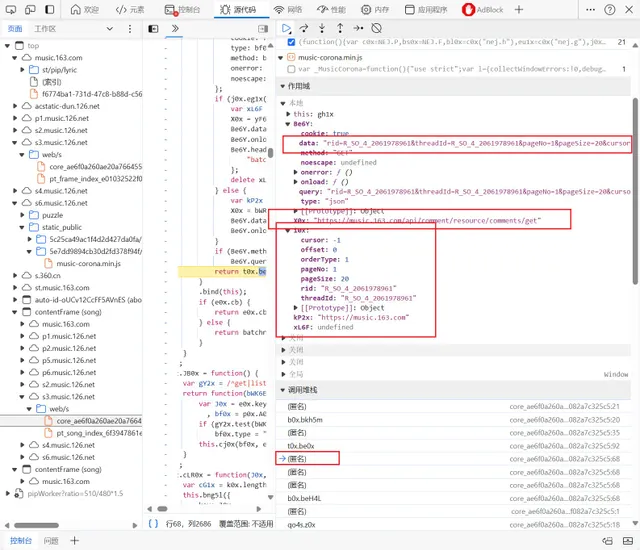The width and height of the screenshot is (640, 550).
Task: Expand the onerror function entry
Action: click(x=296, y=172)
